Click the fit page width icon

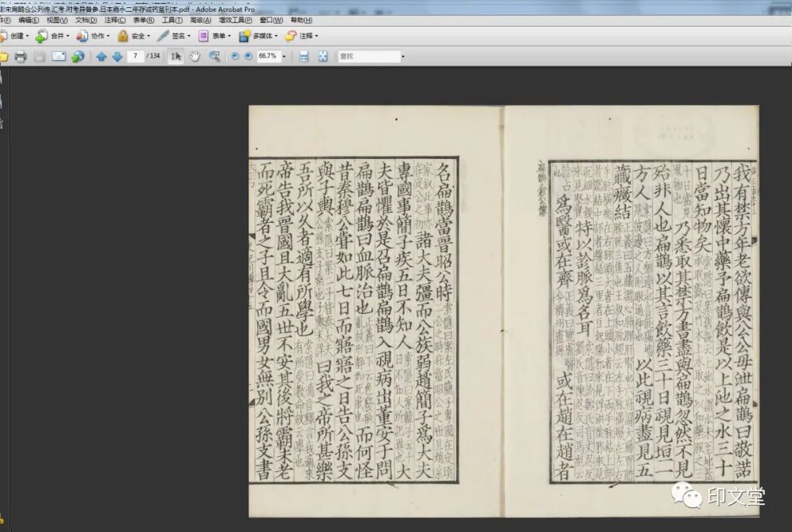pyautogui.click(x=304, y=56)
